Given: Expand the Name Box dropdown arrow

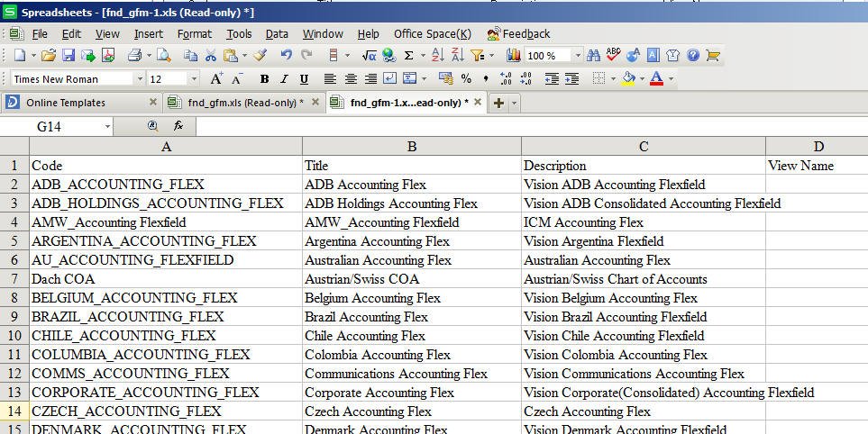Looking at the screenshot, I should point(107,127).
